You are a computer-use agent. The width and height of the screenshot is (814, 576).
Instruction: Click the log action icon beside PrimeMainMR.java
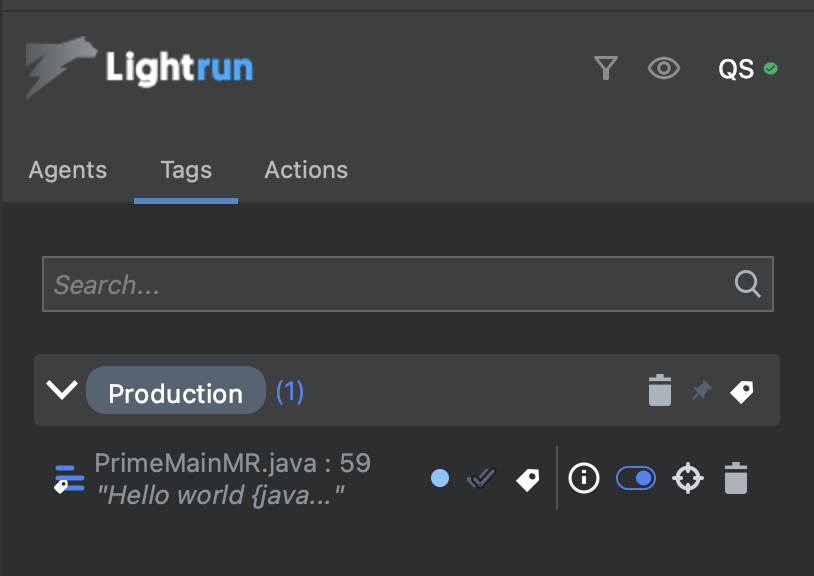68,480
